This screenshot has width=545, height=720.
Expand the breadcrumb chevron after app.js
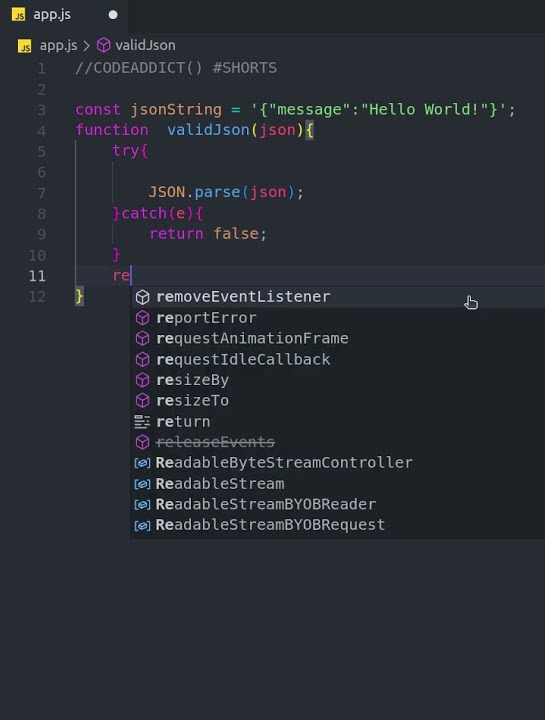[86, 46]
